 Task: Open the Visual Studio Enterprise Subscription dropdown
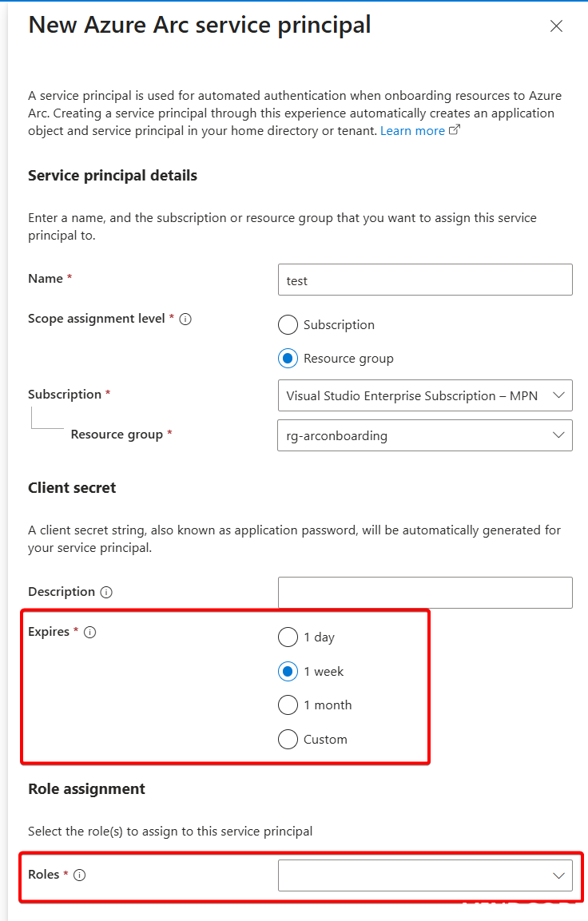coord(425,395)
